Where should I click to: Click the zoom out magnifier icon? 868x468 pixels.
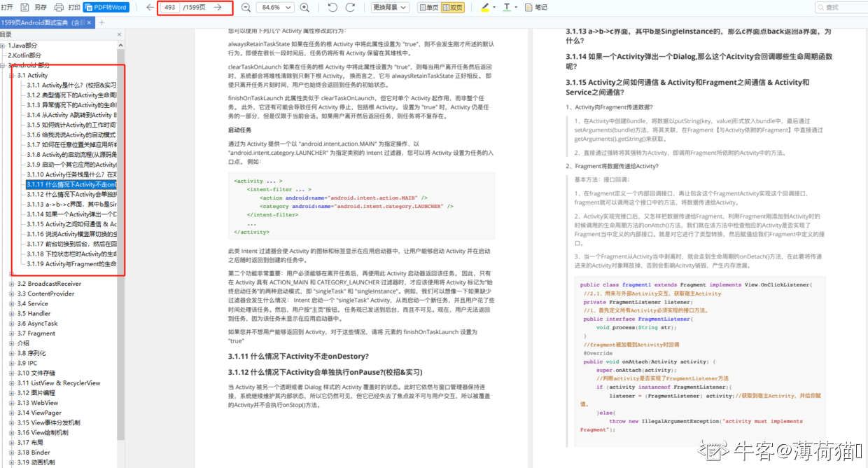[x=246, y=7]
